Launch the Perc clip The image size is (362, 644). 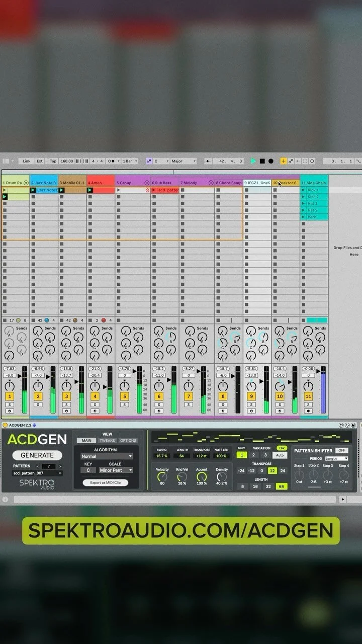303,217
